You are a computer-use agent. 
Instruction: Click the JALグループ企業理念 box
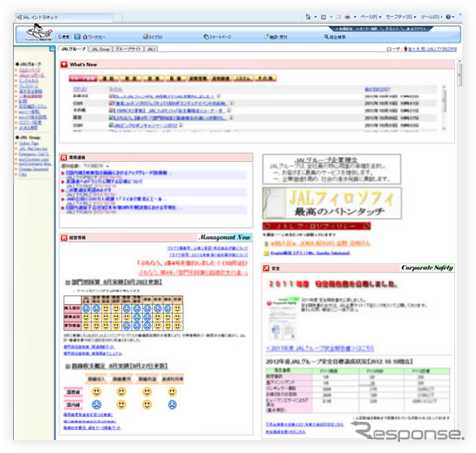click(x=332, y=169)
